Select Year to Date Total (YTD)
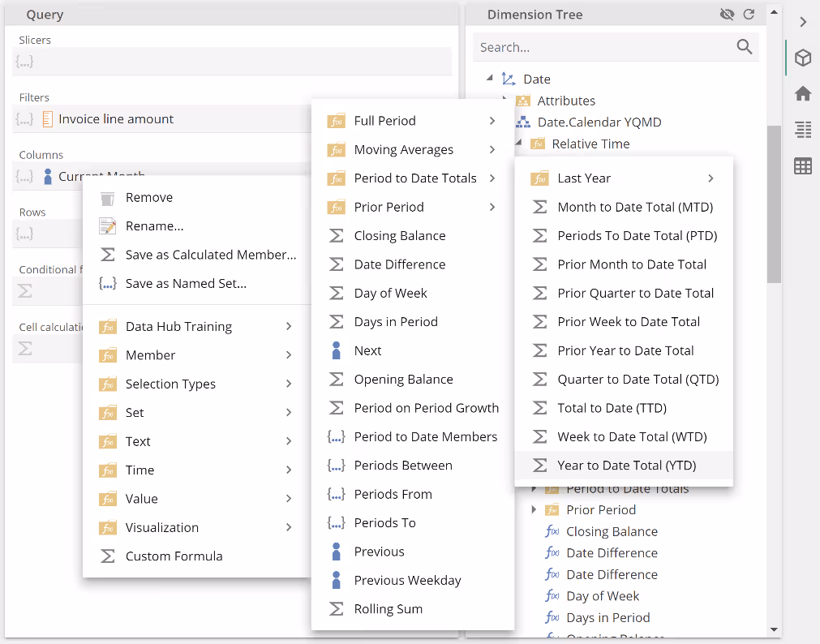 tap(625, 466)
